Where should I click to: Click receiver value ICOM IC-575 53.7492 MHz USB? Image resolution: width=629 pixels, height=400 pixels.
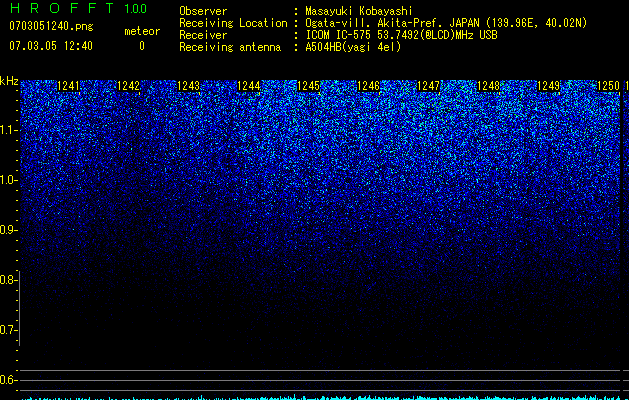click(x=401, y=35)
